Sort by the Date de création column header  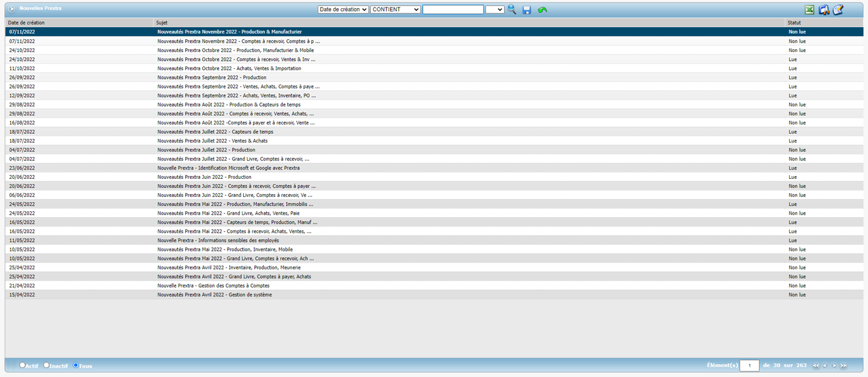tap(27, 23)
